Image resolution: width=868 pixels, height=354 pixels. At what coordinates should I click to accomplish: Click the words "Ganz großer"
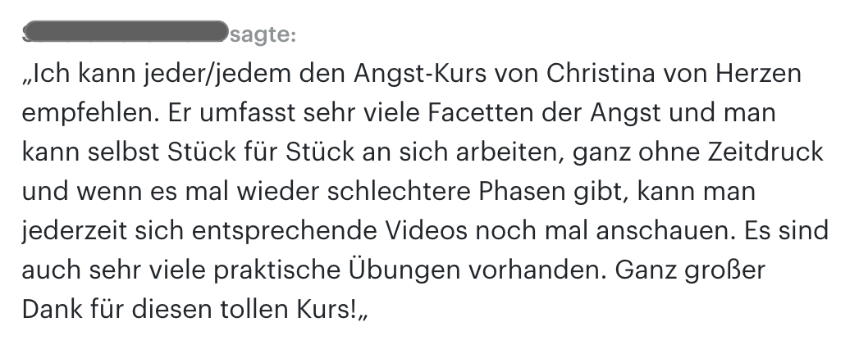tap(690, 270)
